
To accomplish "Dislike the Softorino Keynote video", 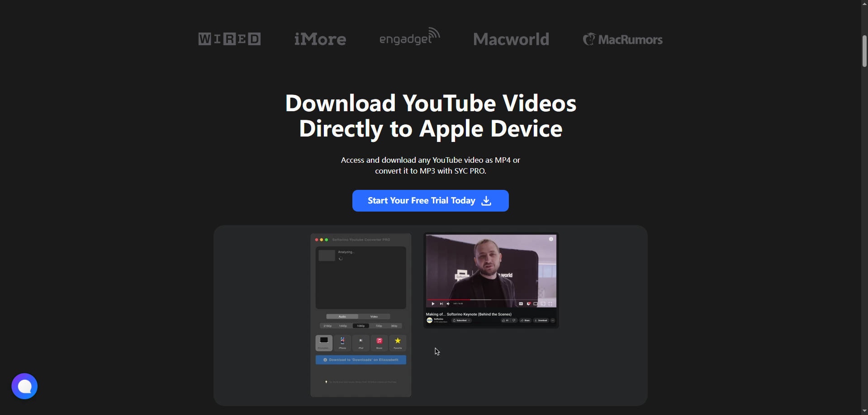I will tap(514, 321).
